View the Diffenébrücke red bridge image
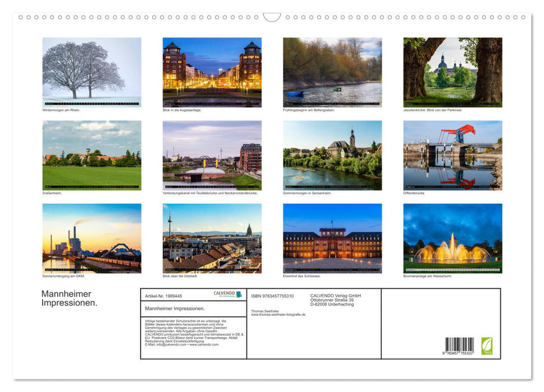This screenshot has width=544, height=392. coord(452,153)
